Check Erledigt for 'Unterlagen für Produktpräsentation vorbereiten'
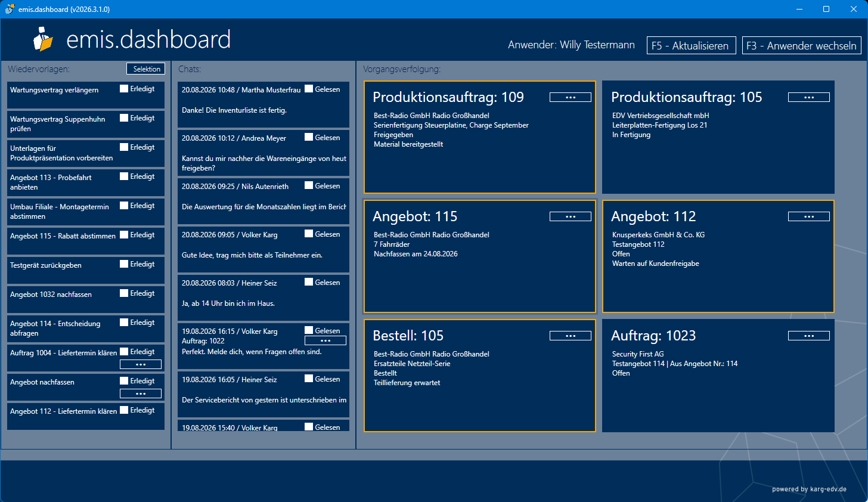 [124, 147]
